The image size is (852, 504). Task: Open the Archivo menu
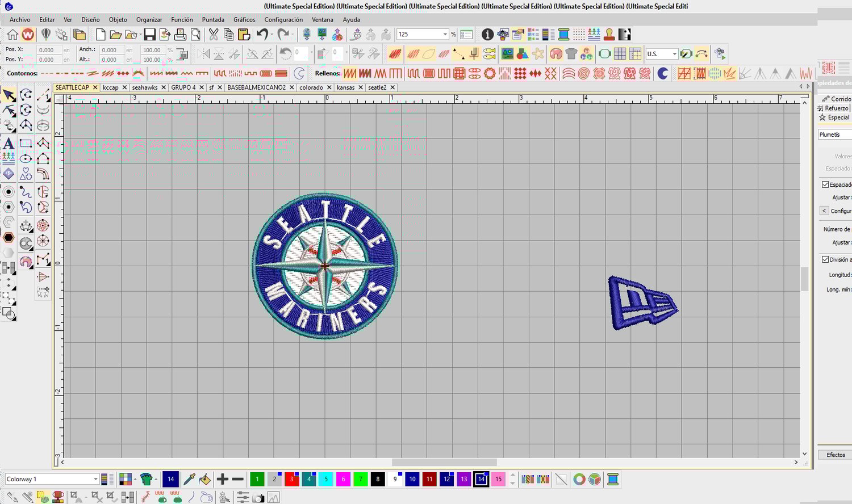point(20,19)
